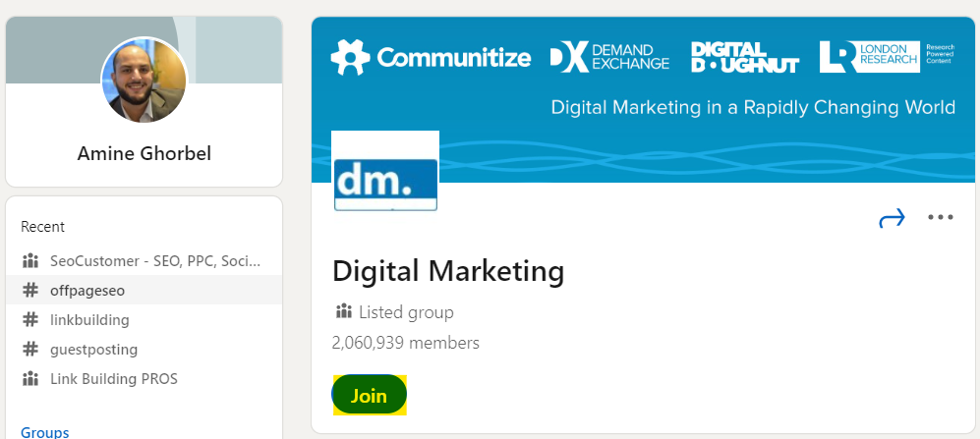Join the Digital Marketing group
The height and width of the screenshot is (439, 980).
[x=369, y=396]
